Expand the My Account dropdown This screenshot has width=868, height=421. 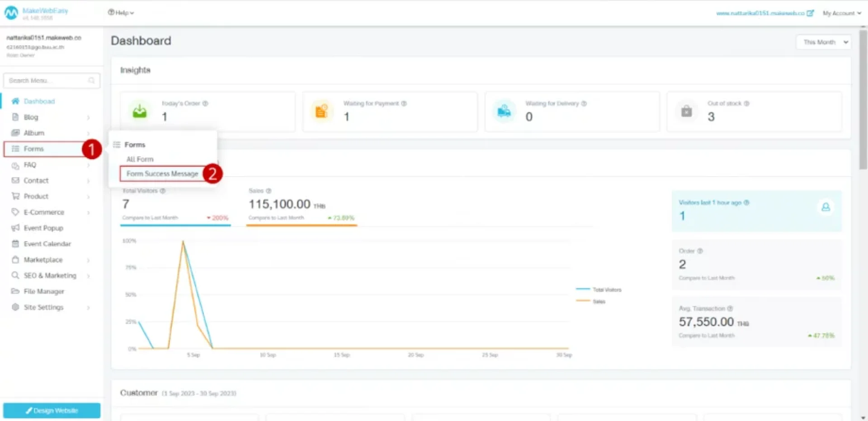(841, 13)
